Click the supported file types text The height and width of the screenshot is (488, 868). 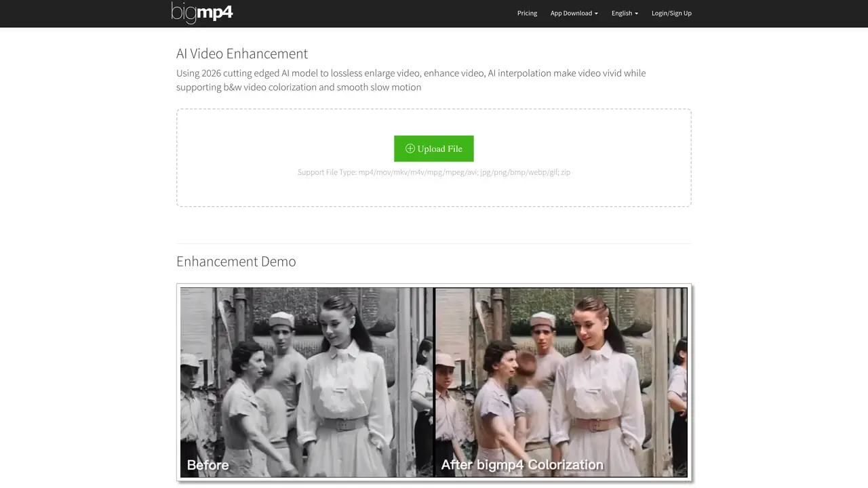[x=434, y=172]
